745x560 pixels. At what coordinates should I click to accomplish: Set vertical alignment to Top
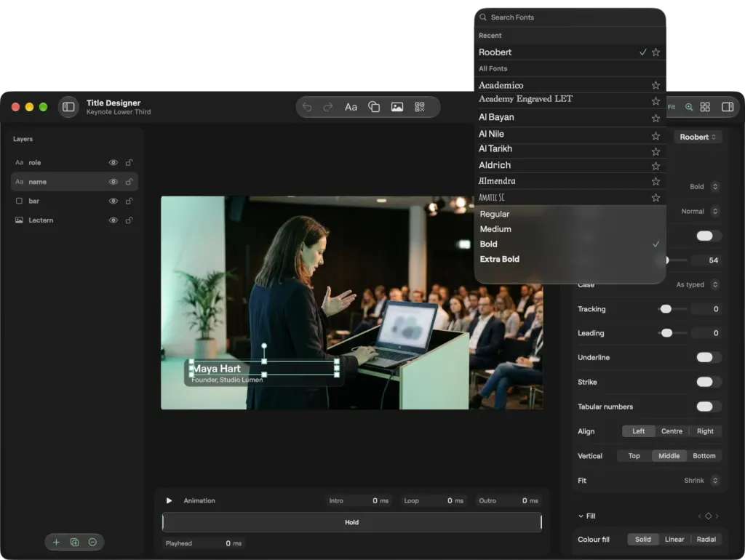pos(634,455)
